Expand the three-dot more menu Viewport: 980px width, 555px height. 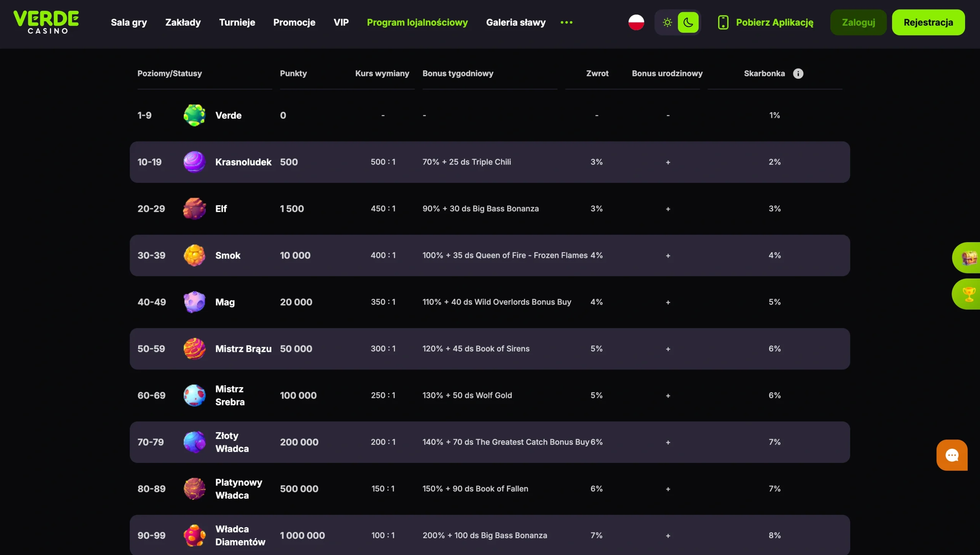[567, 23]
